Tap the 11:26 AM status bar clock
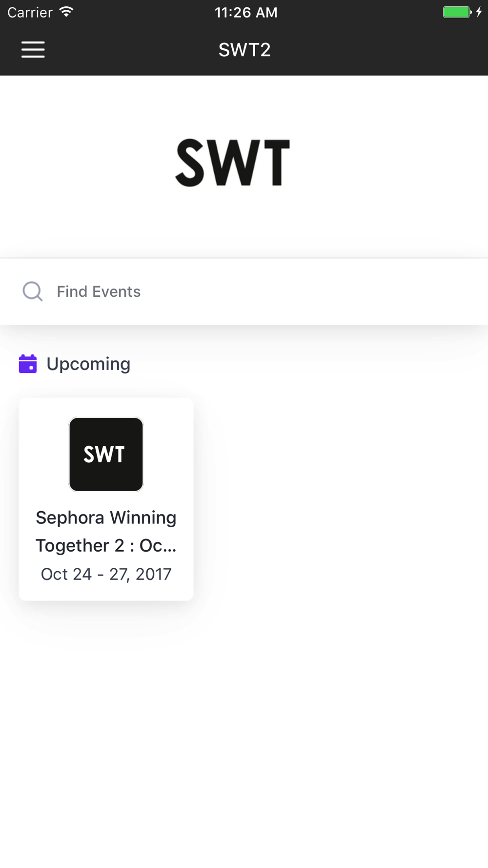 coord(246,12)
